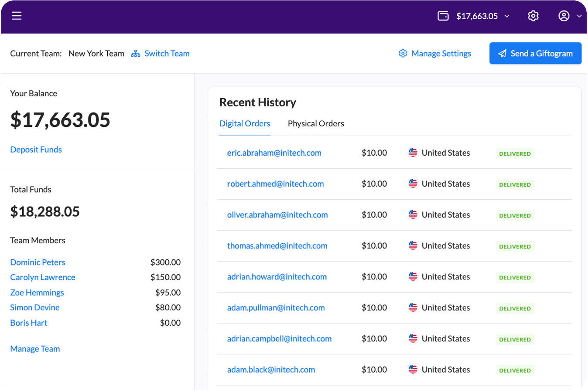Viewport: 588px width, 391px height.
Task: Open team member Boris Hart
Action: [29, 323]
